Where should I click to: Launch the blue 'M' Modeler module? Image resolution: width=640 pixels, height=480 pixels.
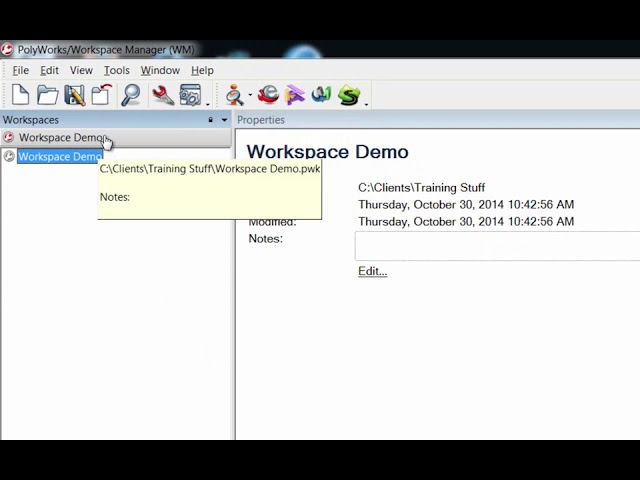[x=321, y=95]
